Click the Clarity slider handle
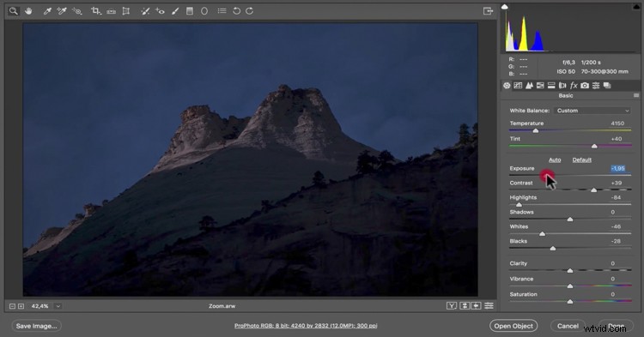Image resolution: width=644 pixels, height=337 pixels. pos(570,271)
